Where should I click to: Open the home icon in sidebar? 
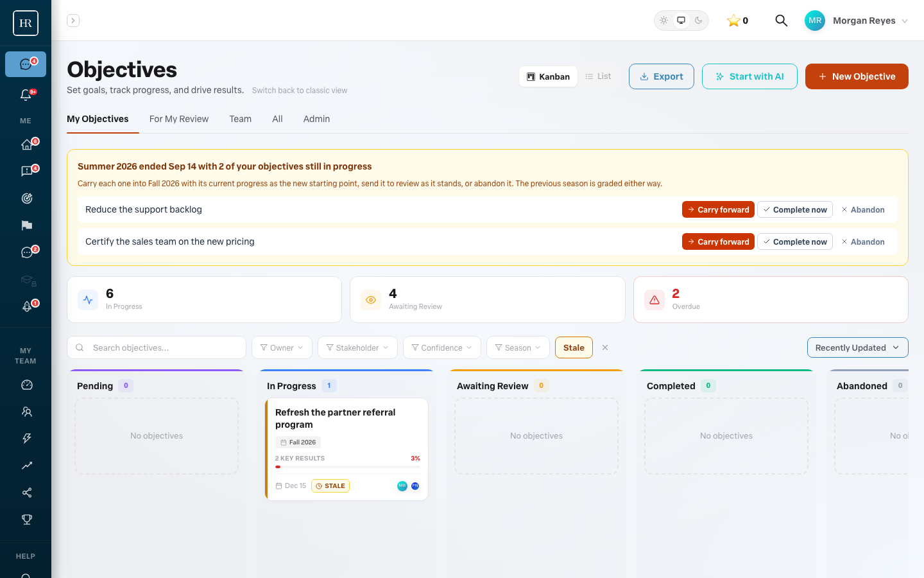click(26, 144)
